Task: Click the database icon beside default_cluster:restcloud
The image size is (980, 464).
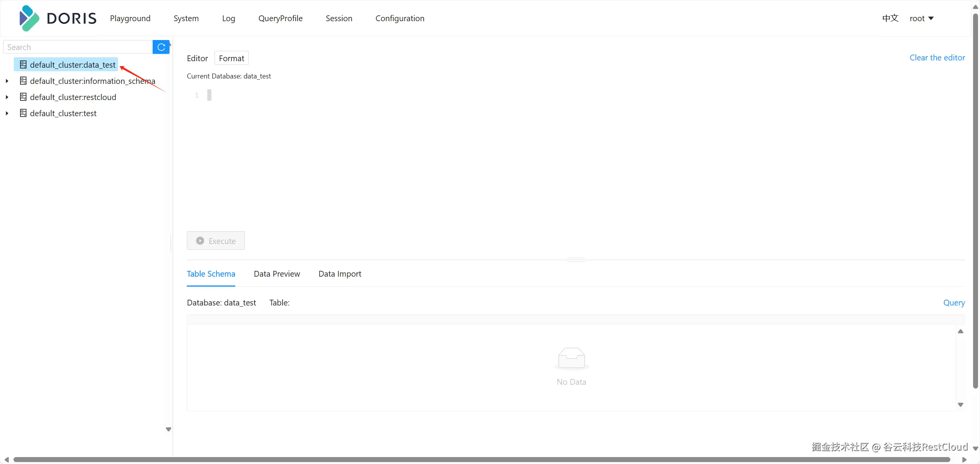Action: [x=23, y=97]
